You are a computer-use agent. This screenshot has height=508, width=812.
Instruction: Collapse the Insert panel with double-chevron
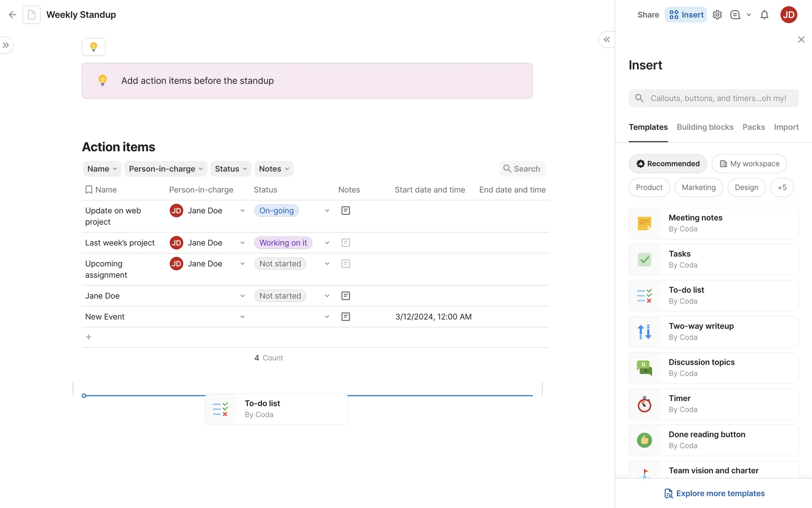tap(606, 39)
